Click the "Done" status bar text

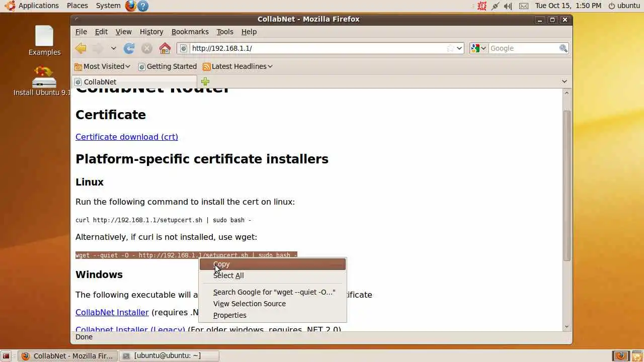(84, 337)
